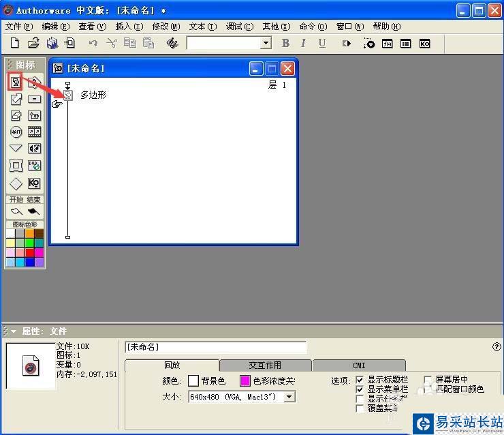Select the WAIT icon in palette
504x435 pixels.
click(x=16, y=132)
